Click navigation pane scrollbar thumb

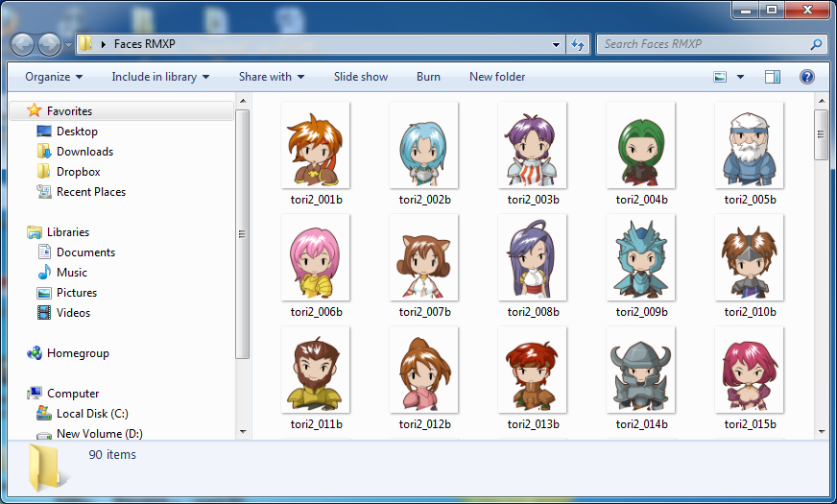242,234
